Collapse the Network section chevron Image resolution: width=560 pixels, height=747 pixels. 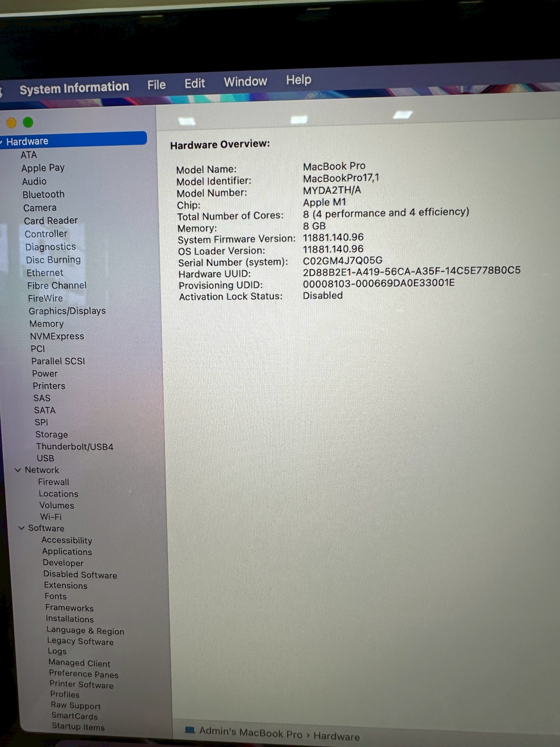(x=17, y=470)
